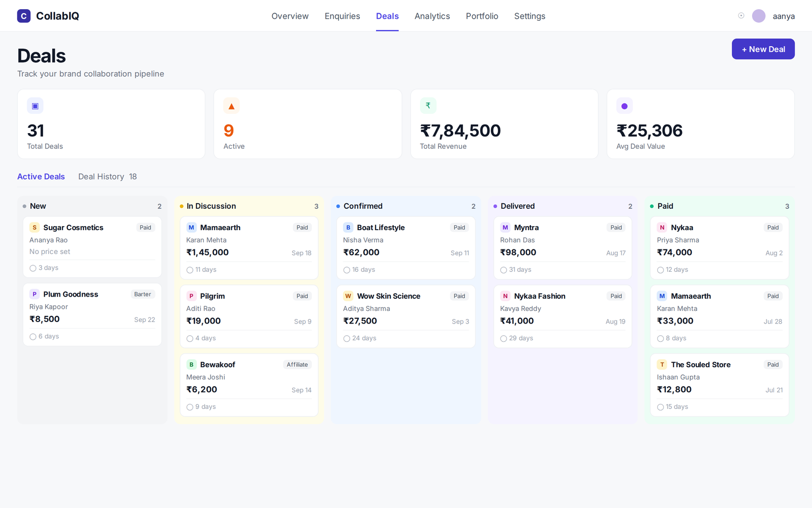Click the Delivered column header
The width and height of the screenshot is (812, 508).
518,206
